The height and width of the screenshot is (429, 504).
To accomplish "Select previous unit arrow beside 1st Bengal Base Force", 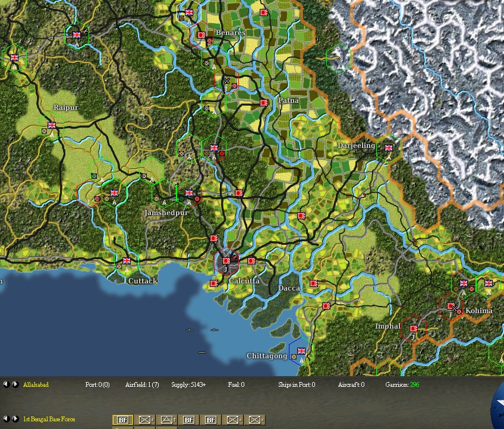I will [x=6, y=419].
